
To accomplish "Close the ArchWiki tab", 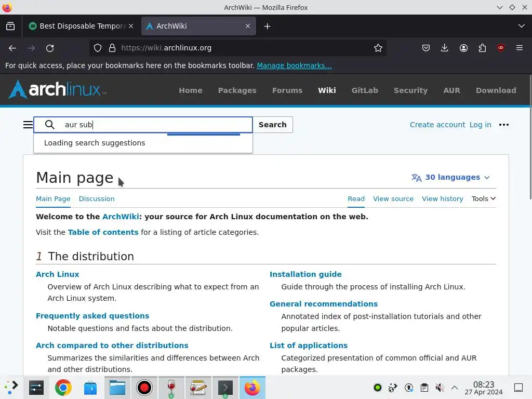I will tap(248, 26).
